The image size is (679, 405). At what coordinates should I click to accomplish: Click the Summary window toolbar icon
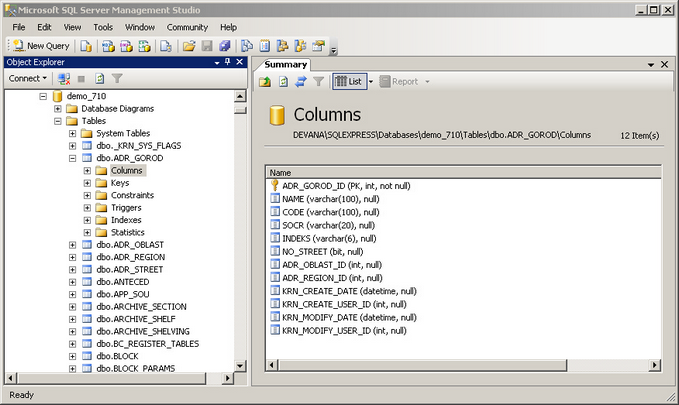pyautogui.click(x=265, y=45)
